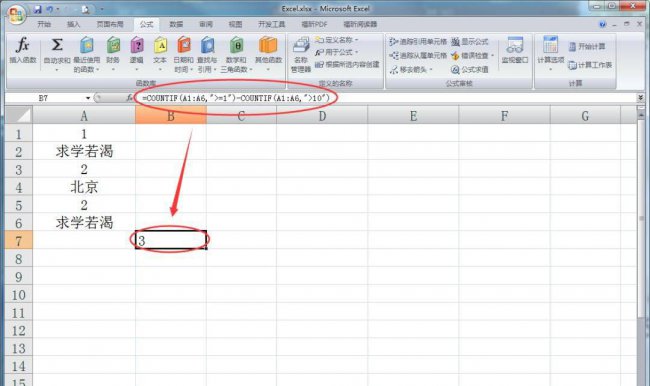Image resolution: width=650 pixels, height=386 pixels.
Task: Open the Name Box dropdown arrow
Action: [88, 98]
